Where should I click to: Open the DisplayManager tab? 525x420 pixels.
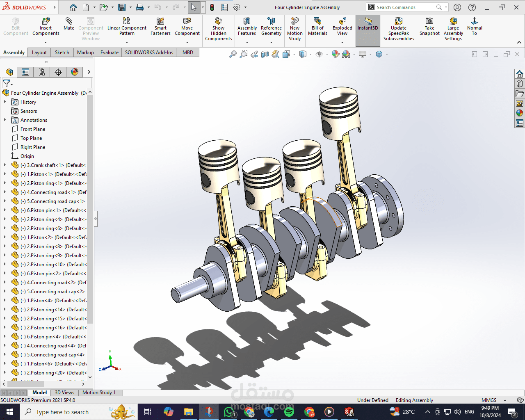75,72
